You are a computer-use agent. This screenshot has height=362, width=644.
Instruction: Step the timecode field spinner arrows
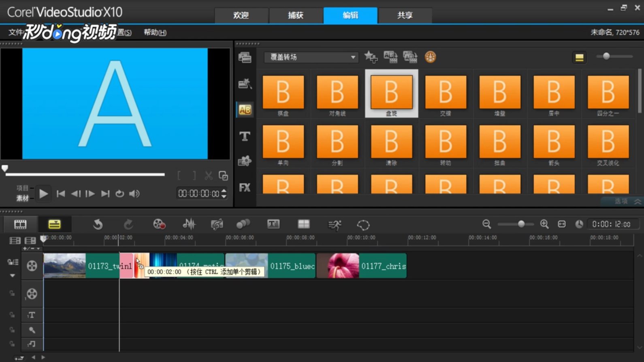pos(224,194)
